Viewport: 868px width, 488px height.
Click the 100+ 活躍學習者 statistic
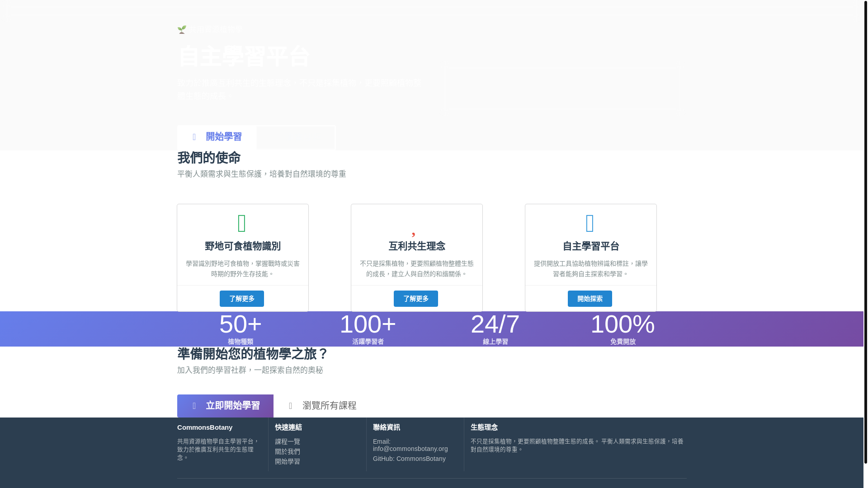[368, 329]
